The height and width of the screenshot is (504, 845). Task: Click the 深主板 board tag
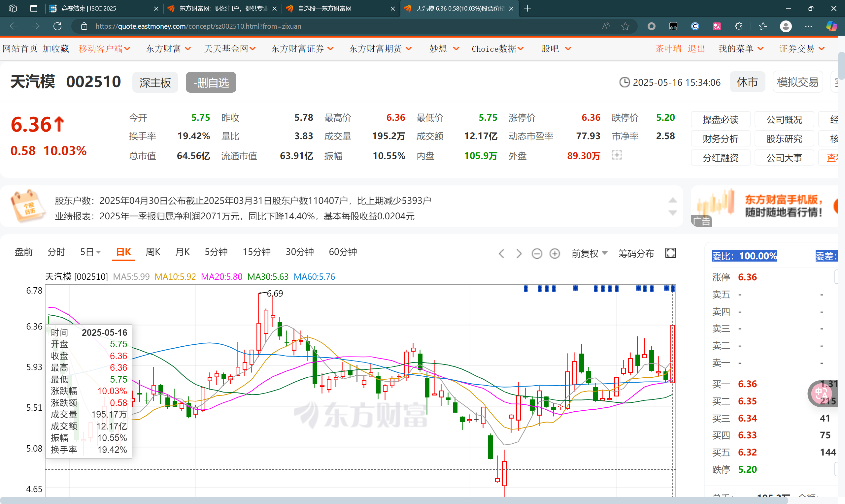click(155, 82)
